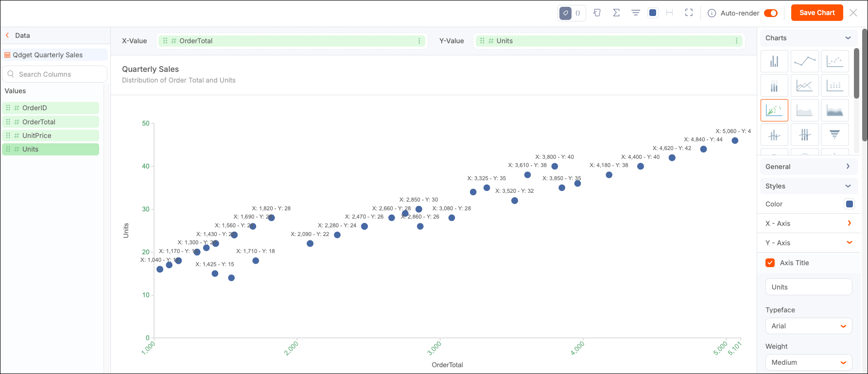
Task: Collapse the Styles section
Action: tap(809, 186)
